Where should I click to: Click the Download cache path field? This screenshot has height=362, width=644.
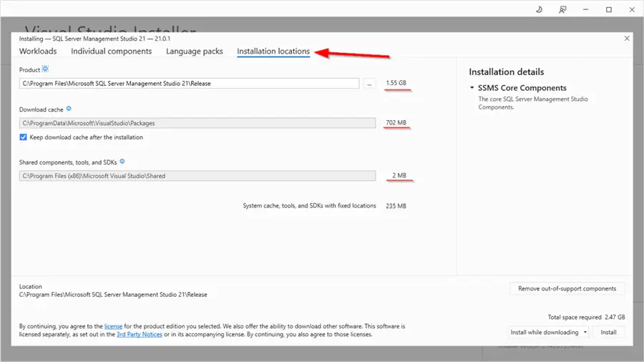(x=197, y=123)
